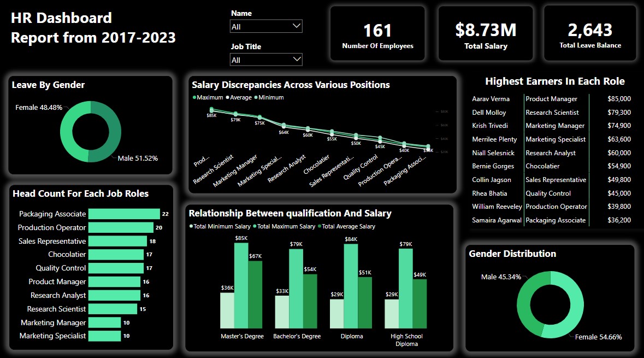
Task: Open the Job Title filter dropdown
Action: pos(266,60)
